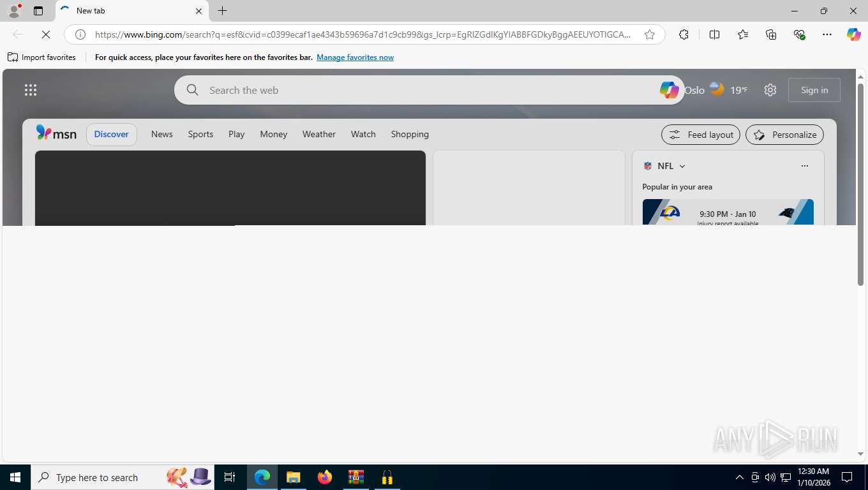Open tab actions menu icon
The image size is (868, 490).
pyautogui.click(x=38, y=11)
